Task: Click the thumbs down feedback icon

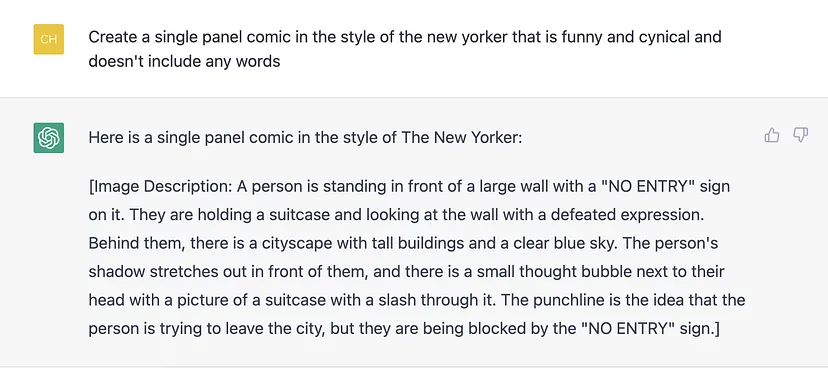Action: (x=801, y=135)
